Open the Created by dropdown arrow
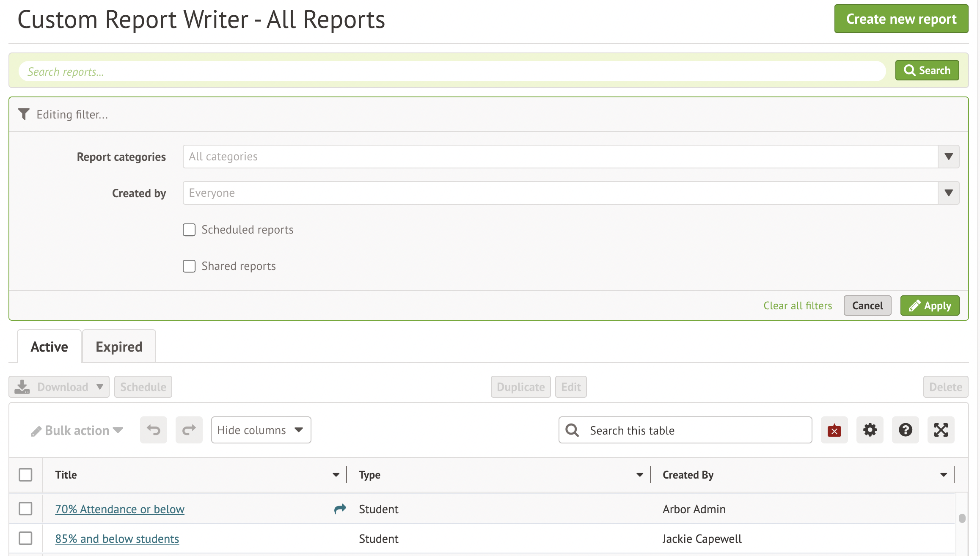The image size is (980, 556). (x=948, y=193)
